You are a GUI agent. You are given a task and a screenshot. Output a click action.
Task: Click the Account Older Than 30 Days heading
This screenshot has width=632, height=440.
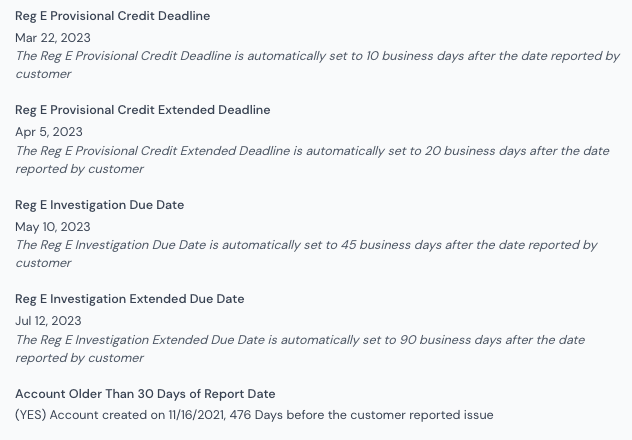[145, 394]
